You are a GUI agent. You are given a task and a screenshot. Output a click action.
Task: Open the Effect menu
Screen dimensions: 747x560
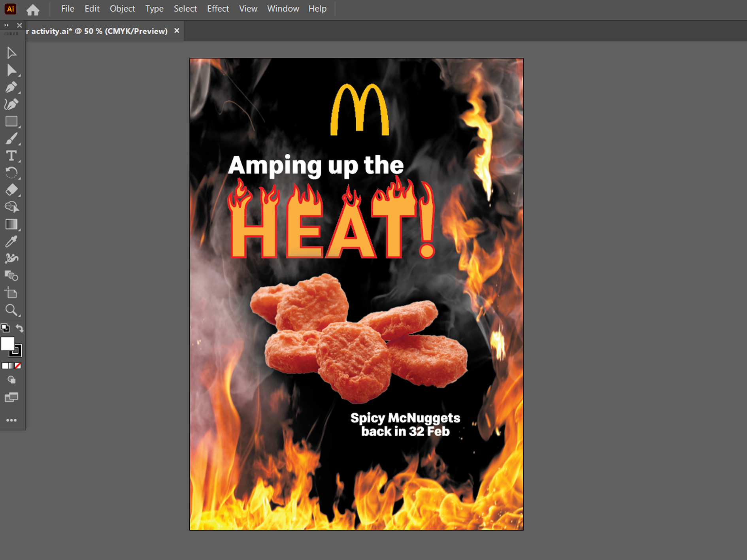218,9
